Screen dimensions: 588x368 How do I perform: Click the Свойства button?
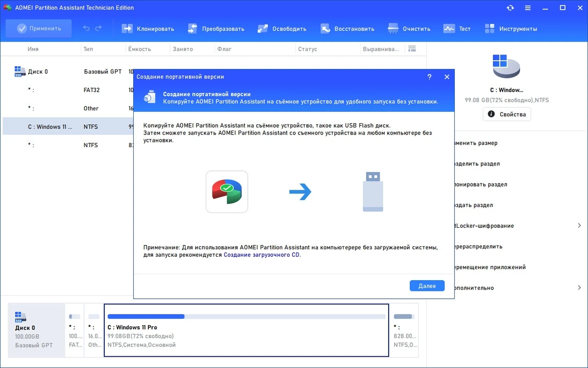[x=507, y=114]
